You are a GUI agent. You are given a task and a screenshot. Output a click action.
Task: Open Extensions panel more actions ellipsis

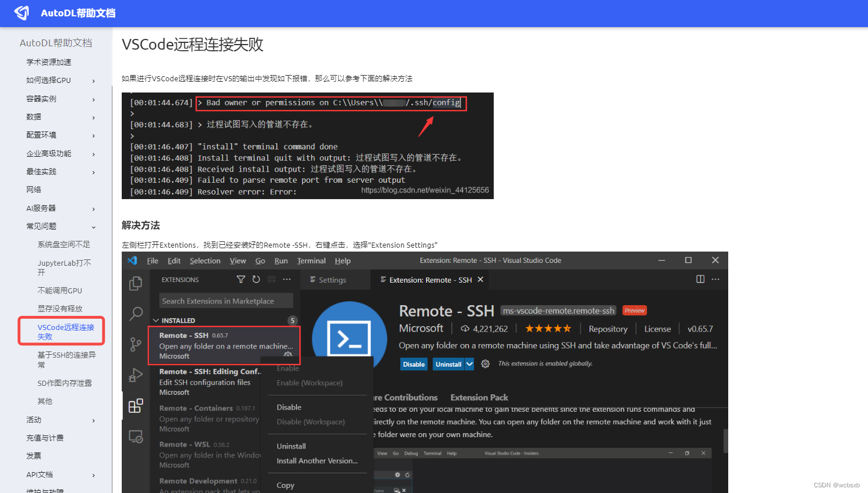[287, 279]
